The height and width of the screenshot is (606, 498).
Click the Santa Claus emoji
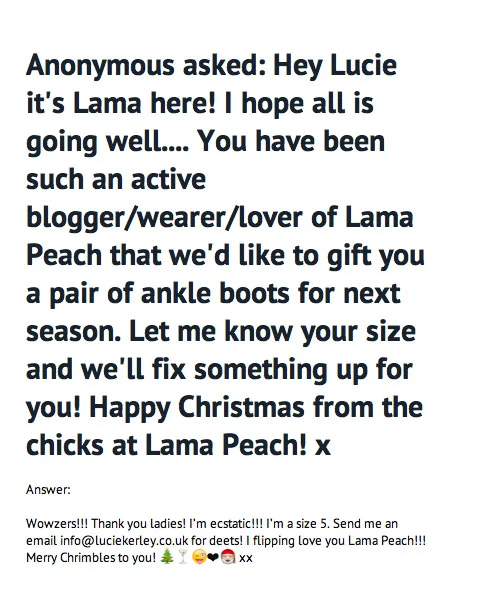click(228, 557)
